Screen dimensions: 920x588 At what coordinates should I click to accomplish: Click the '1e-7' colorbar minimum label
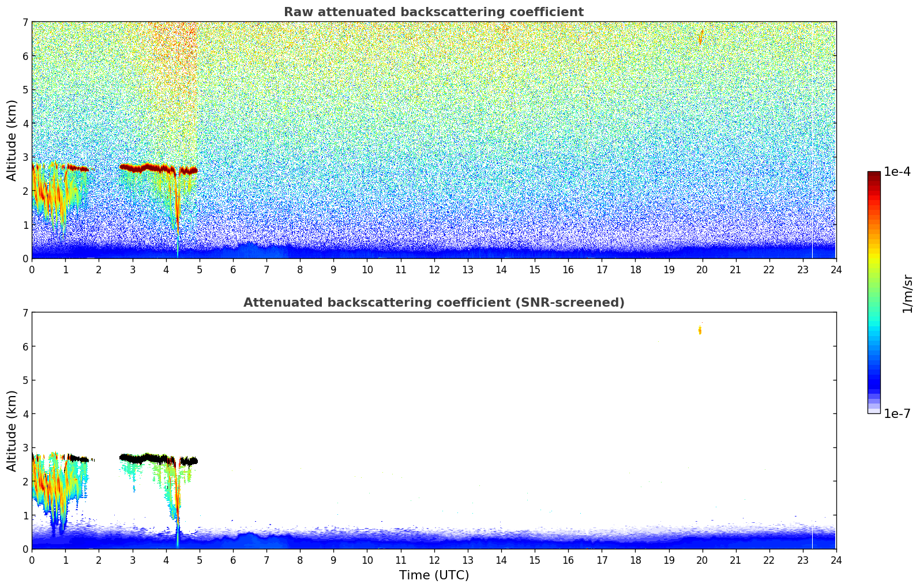(897, 413)
